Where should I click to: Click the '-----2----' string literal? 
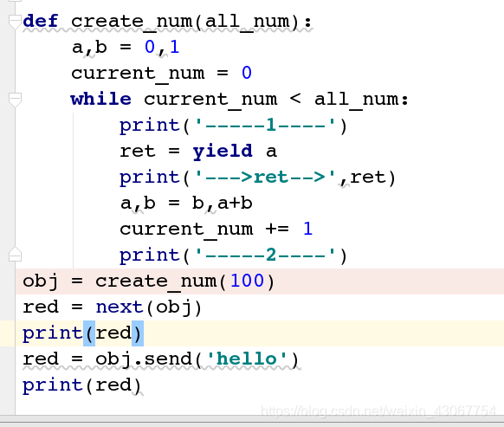coord(265,256)
